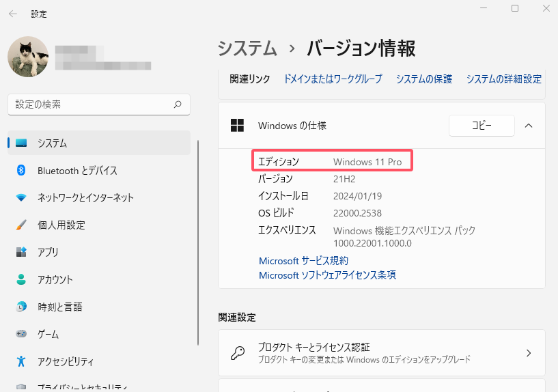The height and width of the screenshot is (392, 558).
Task: Click the paintbrush 個人用設定 icon
Action: tap(21, 225)
